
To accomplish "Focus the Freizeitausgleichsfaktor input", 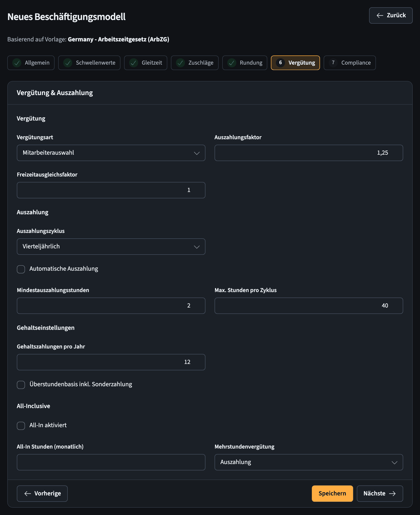I will (x=111, y=190).
